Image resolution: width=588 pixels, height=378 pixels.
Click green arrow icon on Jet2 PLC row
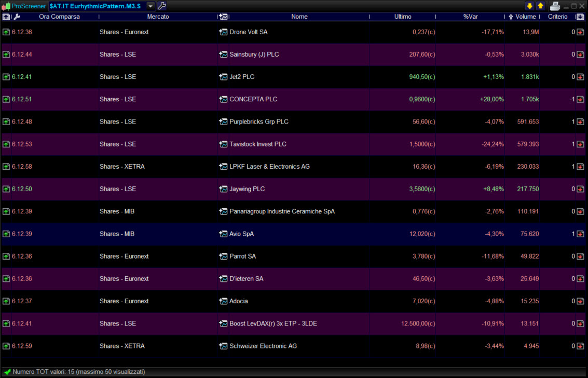pos(6,77)
